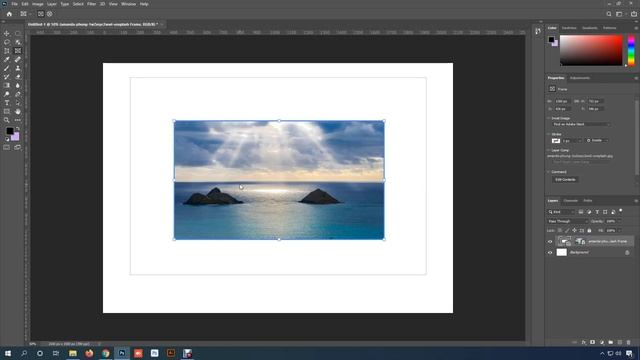Collapse the Inset Image section
Image resolution: width=640 pixels, height=360 pixels.
(x=549, y=118)
